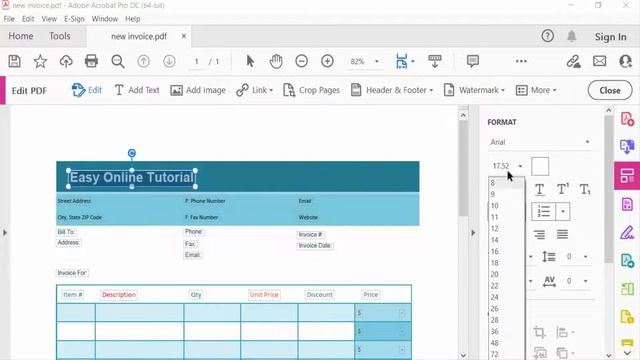Open the Help menu
The image size is (640, 360).
tap(133, 19)
